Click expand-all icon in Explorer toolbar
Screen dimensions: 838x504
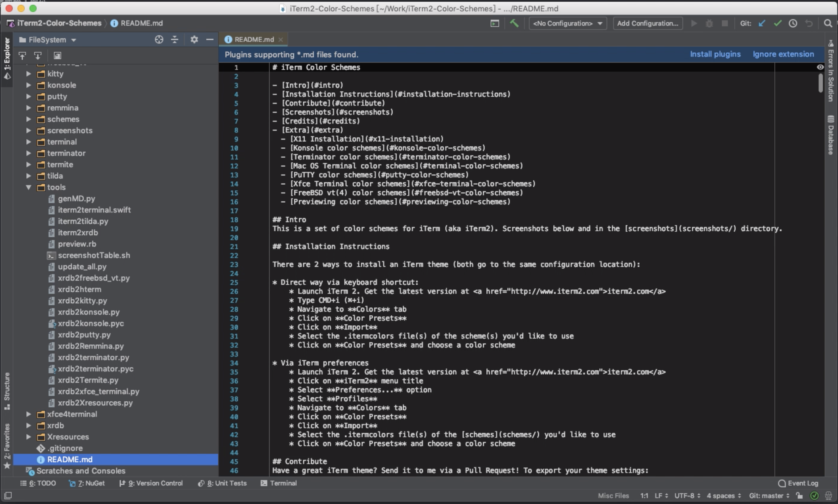(x=22, y=55)
